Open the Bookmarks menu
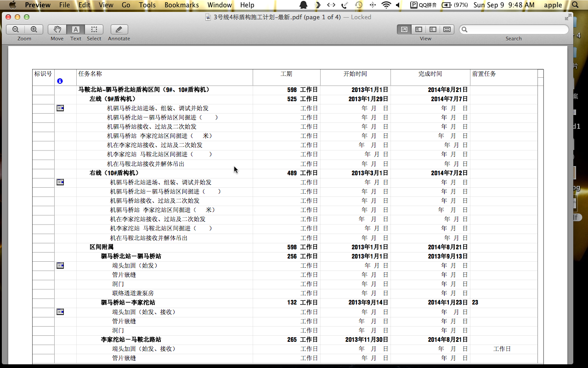Viewport: 588px width, 368px height. (x=181, y=6)
